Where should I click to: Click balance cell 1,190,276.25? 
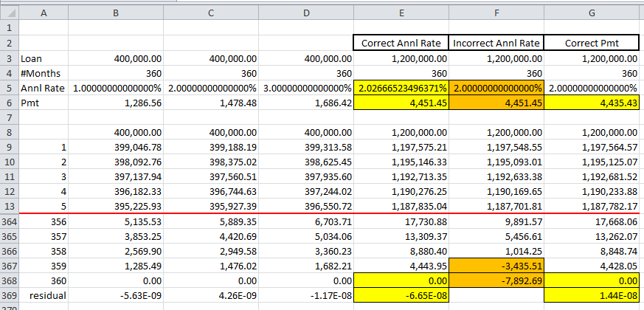coord(401,192)
